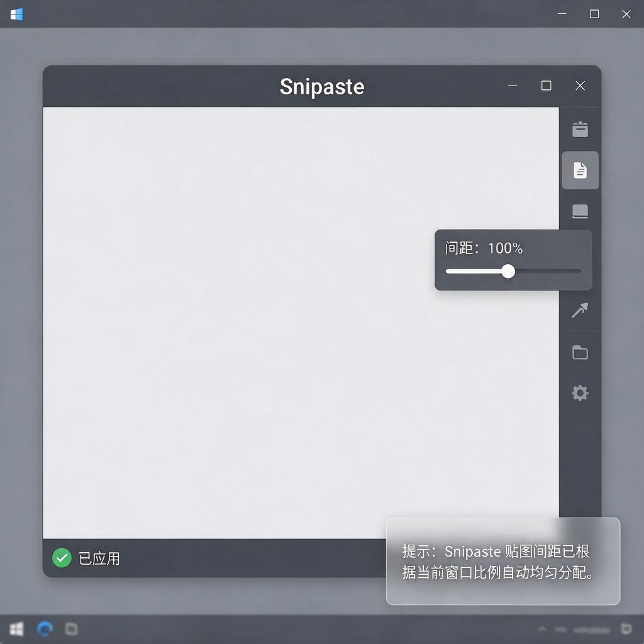Close the Snipaste window
The image size is (644, 644).
coord(580,86)
